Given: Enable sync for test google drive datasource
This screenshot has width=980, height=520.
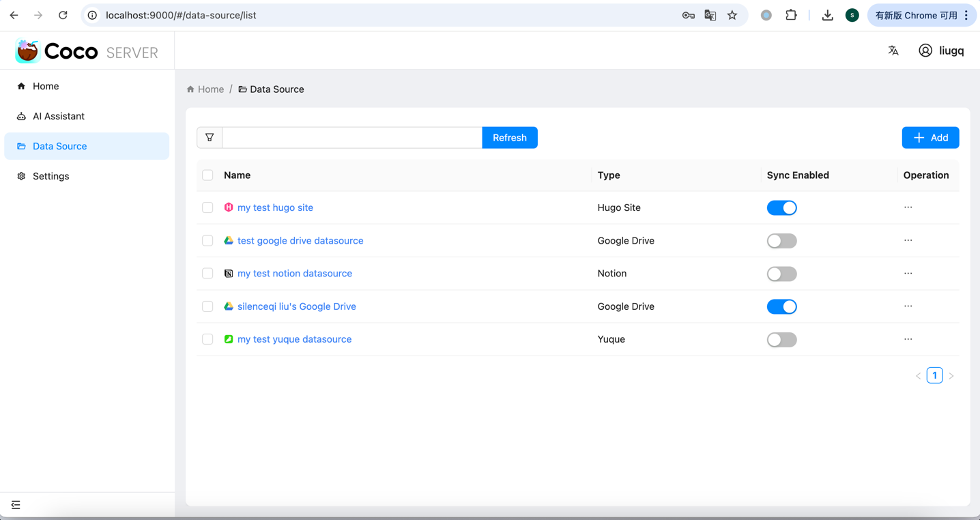Looking at the screenshot, I should pos(781,241).
